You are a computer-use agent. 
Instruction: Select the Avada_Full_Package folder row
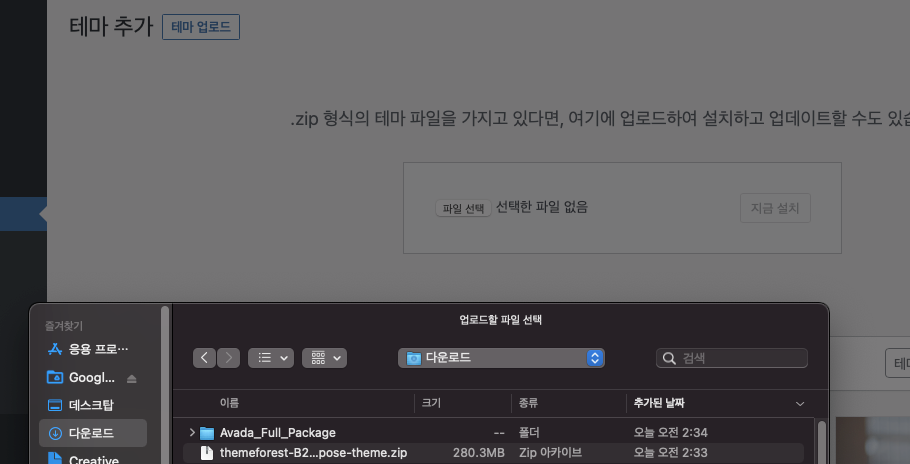pos(493,433)
